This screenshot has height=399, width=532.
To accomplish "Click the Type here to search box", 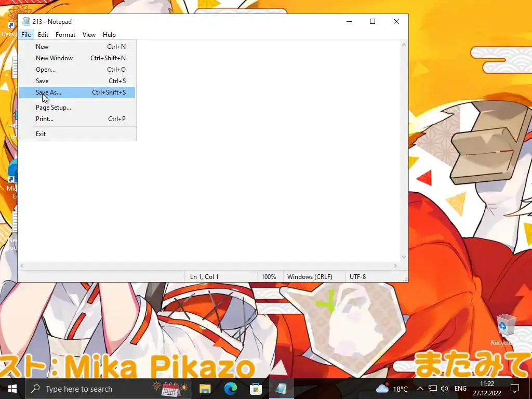I will point(109,389).
